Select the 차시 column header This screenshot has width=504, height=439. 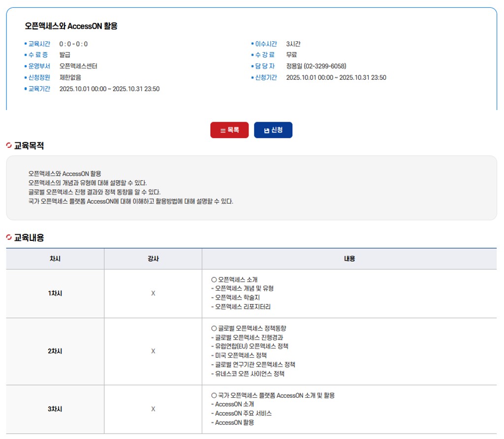click(x=55, y=259)
